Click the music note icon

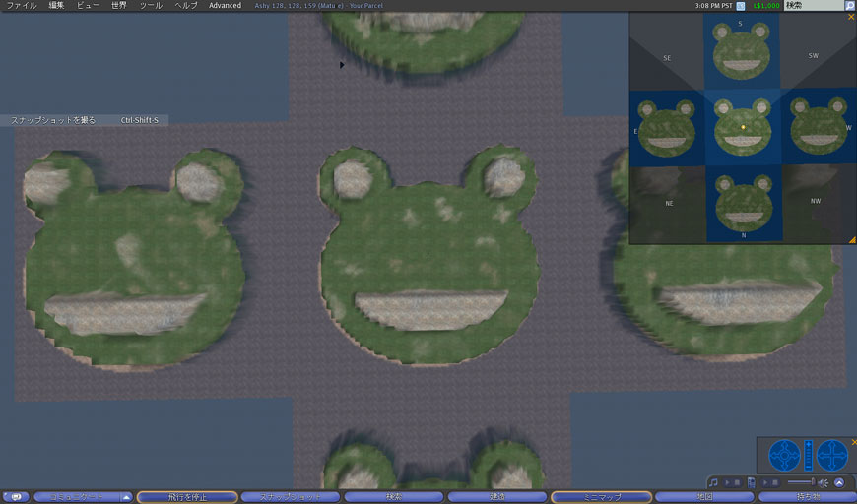[713, 482]
